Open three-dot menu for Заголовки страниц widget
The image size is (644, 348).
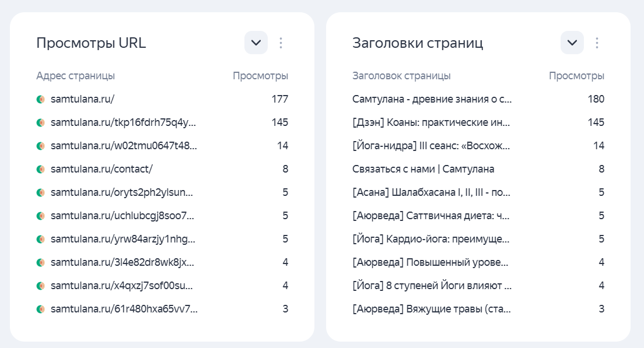[x=597, y=43]
